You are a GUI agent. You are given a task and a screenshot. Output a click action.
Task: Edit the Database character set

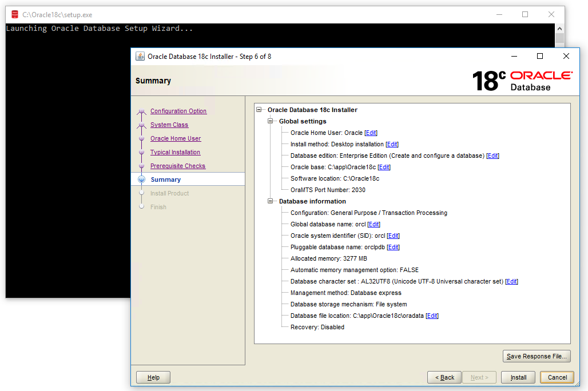pyautogui.click(x=511, y=282)
